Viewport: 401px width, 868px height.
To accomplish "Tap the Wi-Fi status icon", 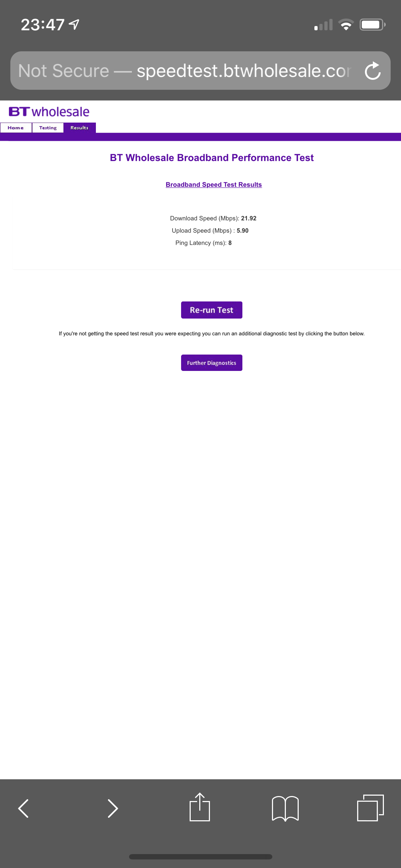I will coord(346,25).
